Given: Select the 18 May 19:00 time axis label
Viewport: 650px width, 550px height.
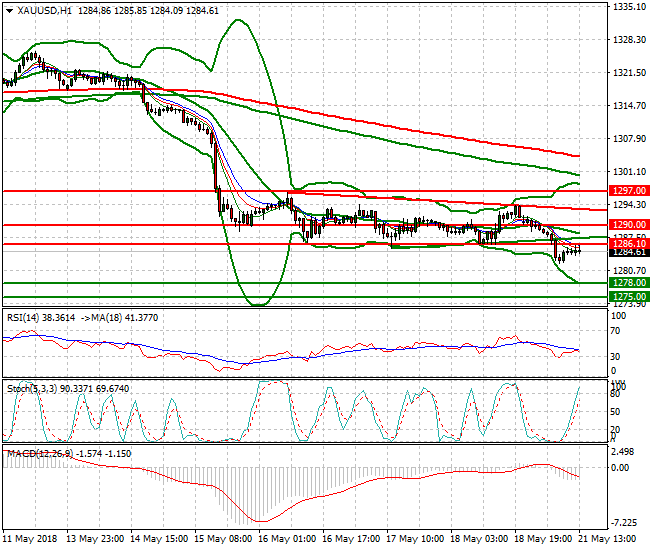Looking at the screenshot, I should [x=543, y=539].
